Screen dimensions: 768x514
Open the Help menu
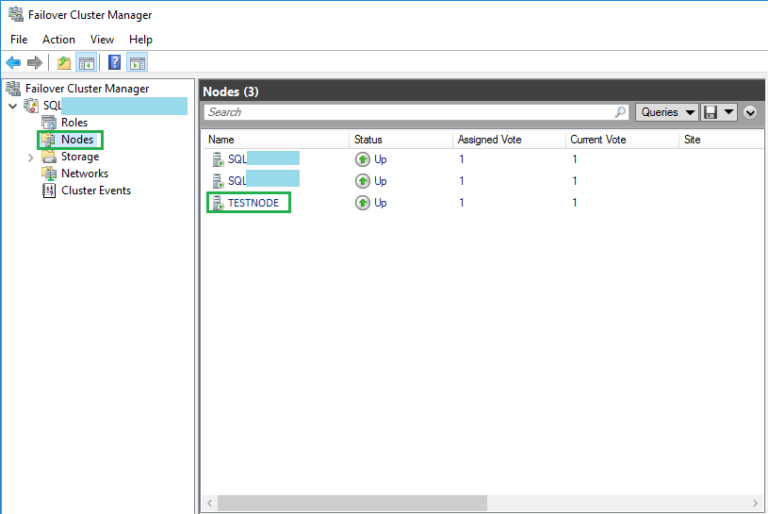click(x=141, y=40)
